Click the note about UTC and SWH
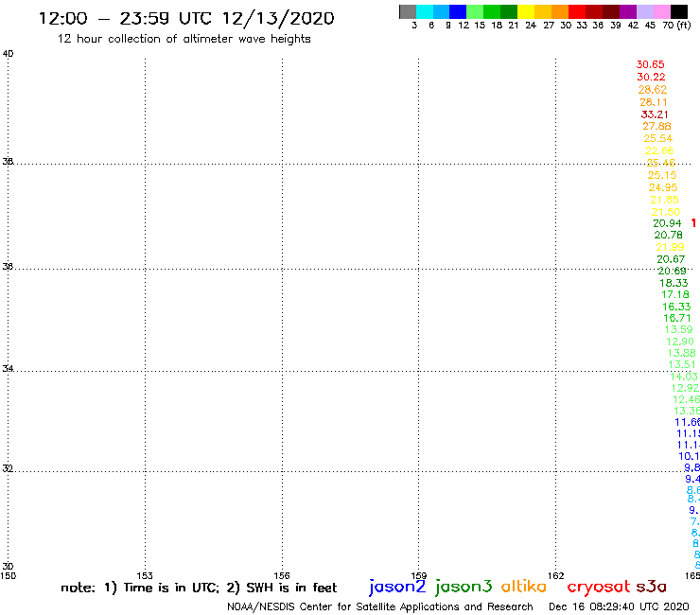This screenshot has width=700, height=615. (x=199, y=588)
